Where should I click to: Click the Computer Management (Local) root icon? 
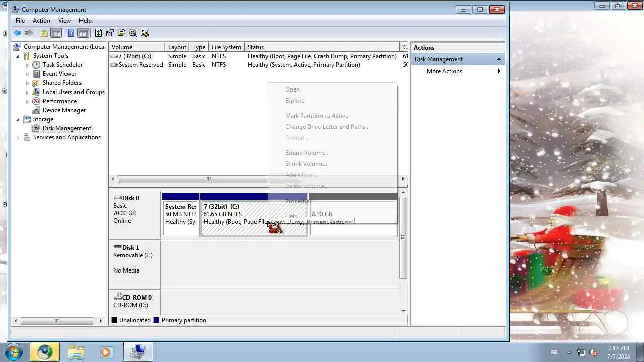17,47
